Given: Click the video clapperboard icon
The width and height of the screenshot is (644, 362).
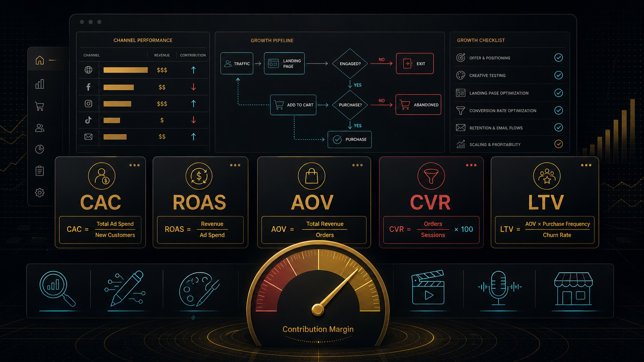Looking at the screenshot, I should (428, 287).
